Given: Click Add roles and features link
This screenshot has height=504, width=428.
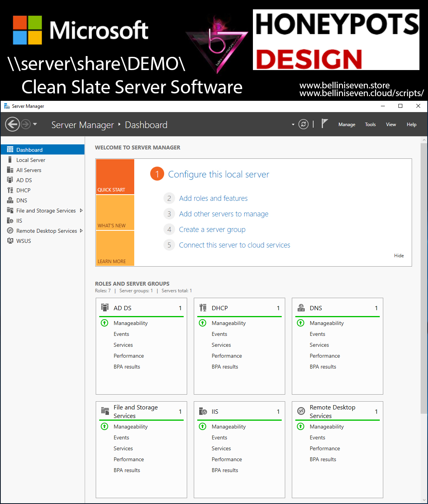Looking at the screenshot, I should click(213, 198).
